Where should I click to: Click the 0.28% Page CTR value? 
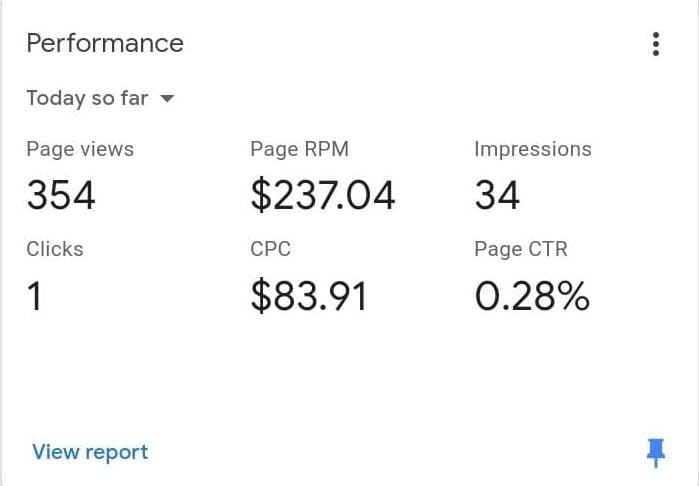click(x=532, y=296)
